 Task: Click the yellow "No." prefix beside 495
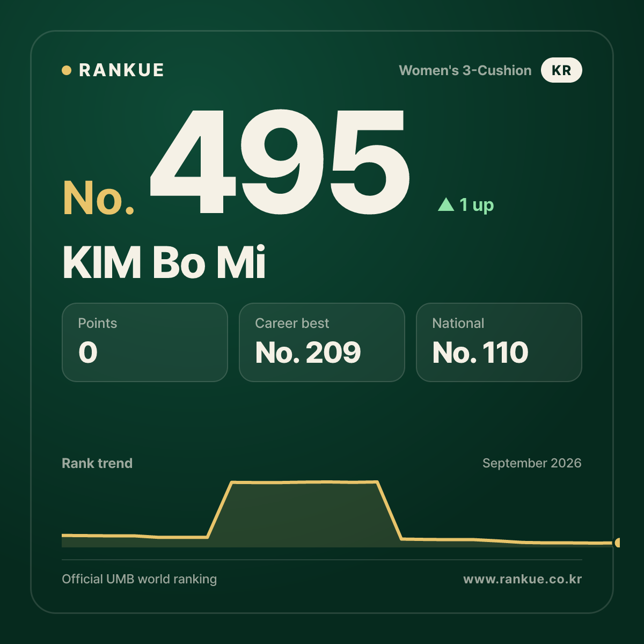(x=99, y=198)
